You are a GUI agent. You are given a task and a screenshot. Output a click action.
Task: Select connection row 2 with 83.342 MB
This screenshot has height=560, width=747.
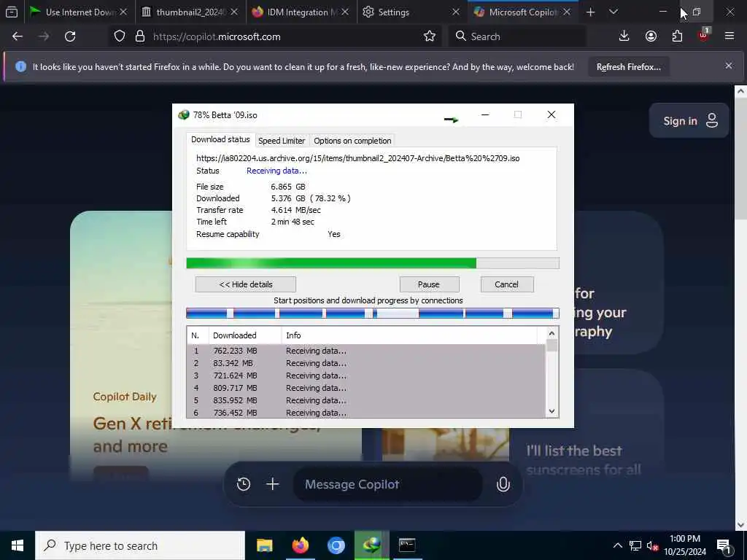coord(366,363)
